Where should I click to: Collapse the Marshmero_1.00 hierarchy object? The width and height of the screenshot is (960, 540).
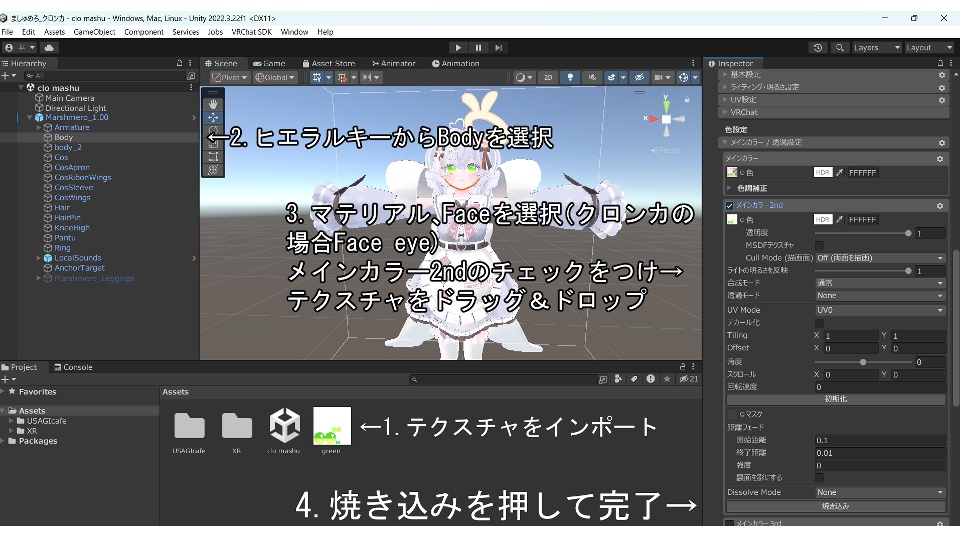(x=29, y=118)
